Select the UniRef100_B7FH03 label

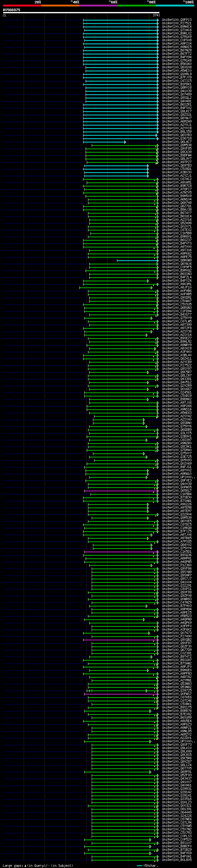pyautogui.click(x=176, y=606)
